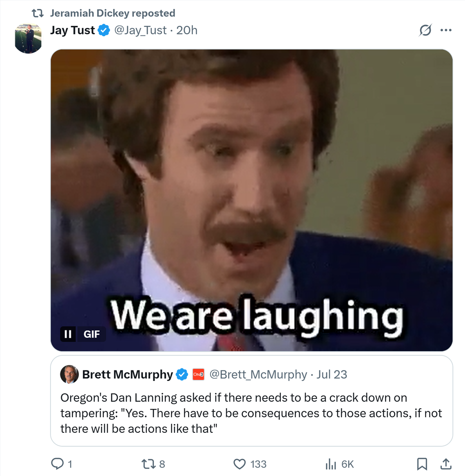The height and width of the screenshot is (476, 465).
Task: Open the more options menu on the tweet
Action: pyautogui.click(x=446, y=30)
